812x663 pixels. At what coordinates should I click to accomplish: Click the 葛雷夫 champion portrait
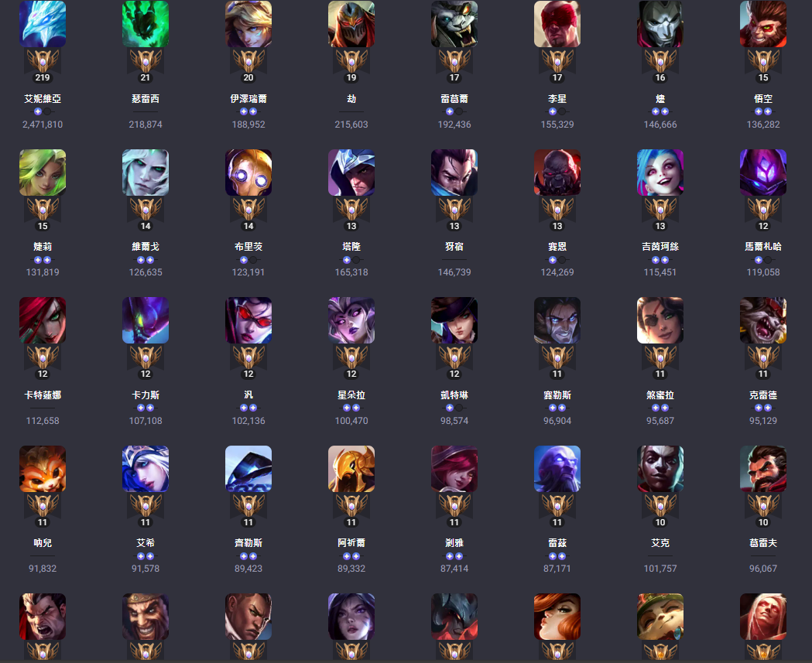[x=763, y=469]
